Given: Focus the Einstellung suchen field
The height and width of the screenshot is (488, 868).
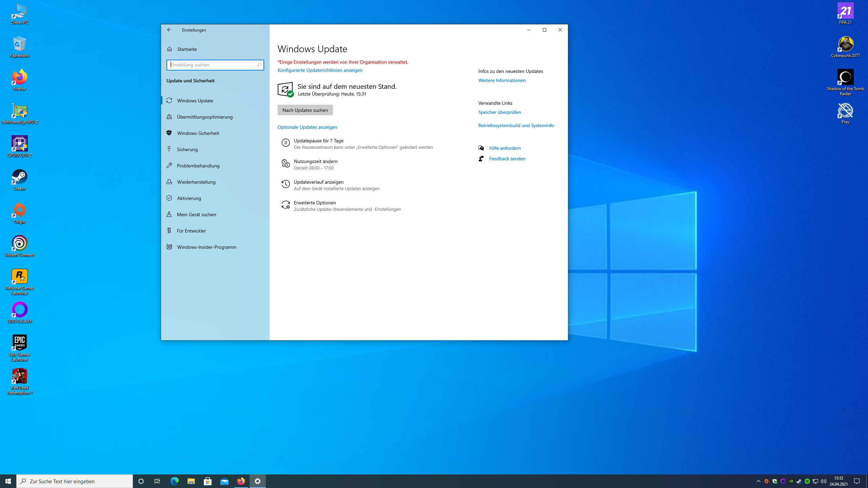Looking at the screenshot, I should 212,65.
